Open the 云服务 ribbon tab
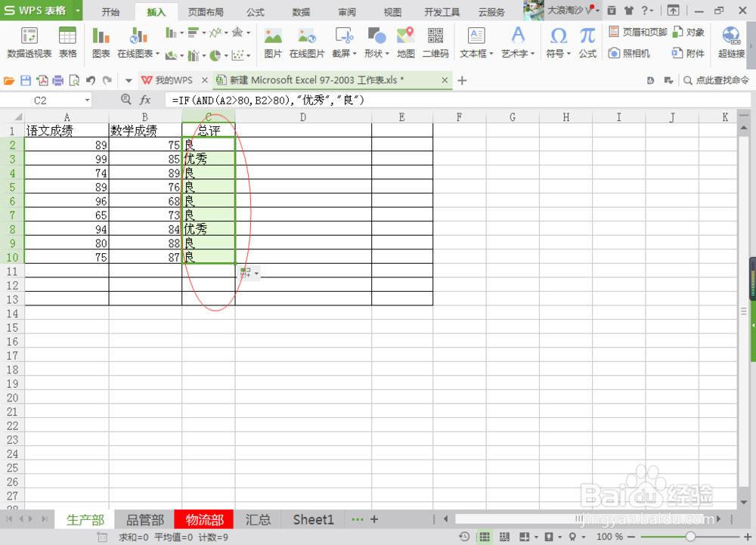The image size is (756, 545). [x=492, y=12]
